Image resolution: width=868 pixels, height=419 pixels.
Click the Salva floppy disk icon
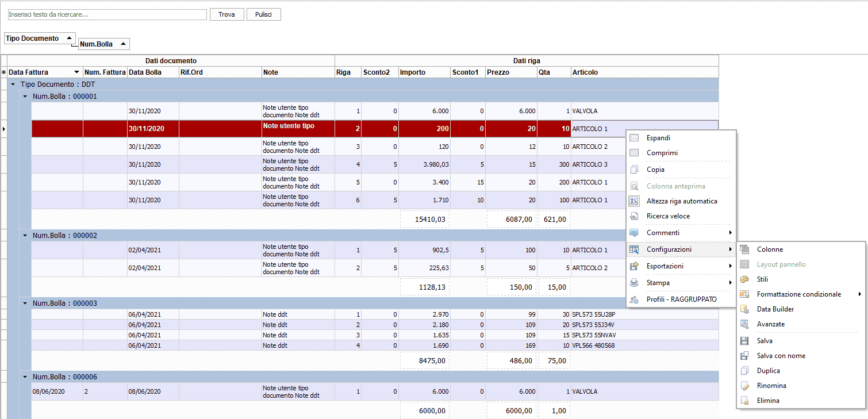[x=744, y=341]
